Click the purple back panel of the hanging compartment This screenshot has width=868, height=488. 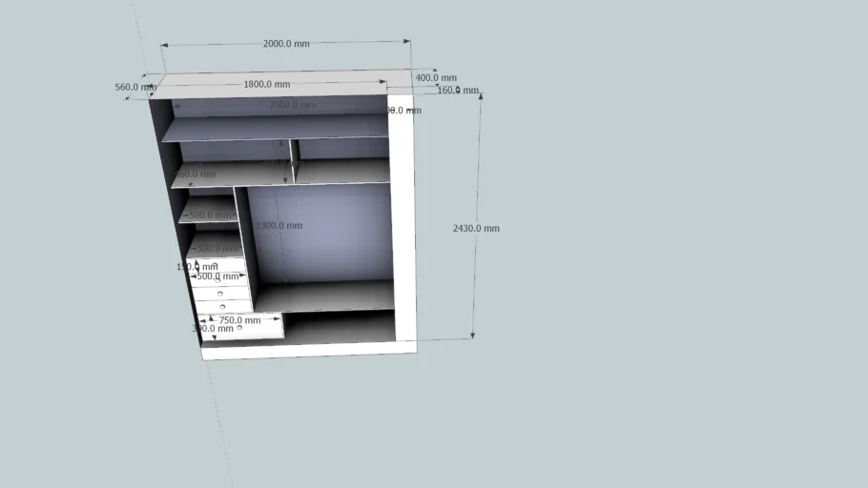pos(321,233)
